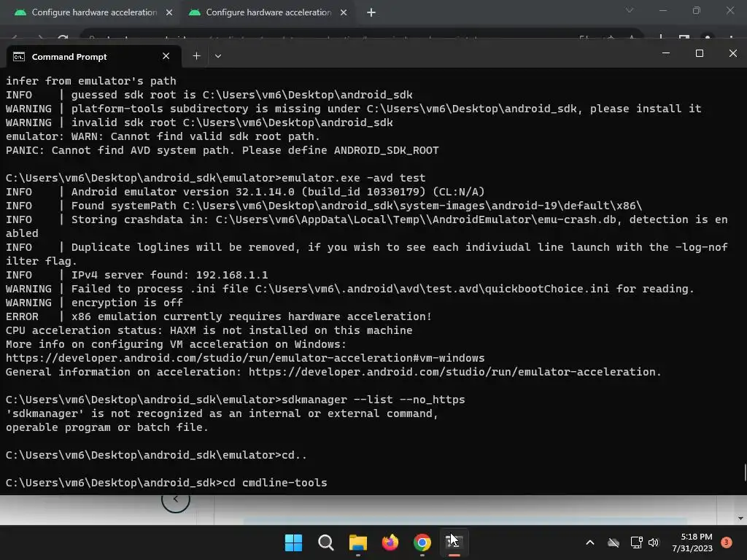Viewport: 747px width, 560px height.
Task: Maximize the Command Prompt window
Action: coord(700,53)
